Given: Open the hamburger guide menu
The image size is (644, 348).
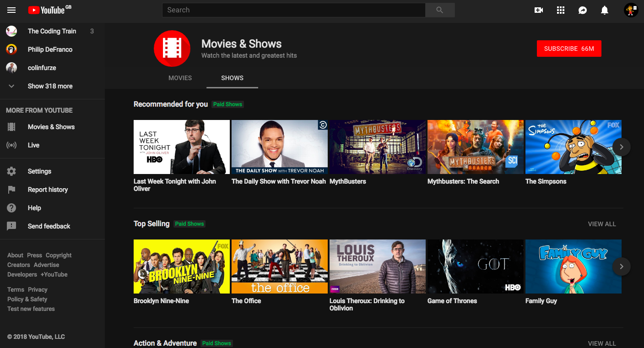Looking at the screenshot, I should [x=11, y=10].
